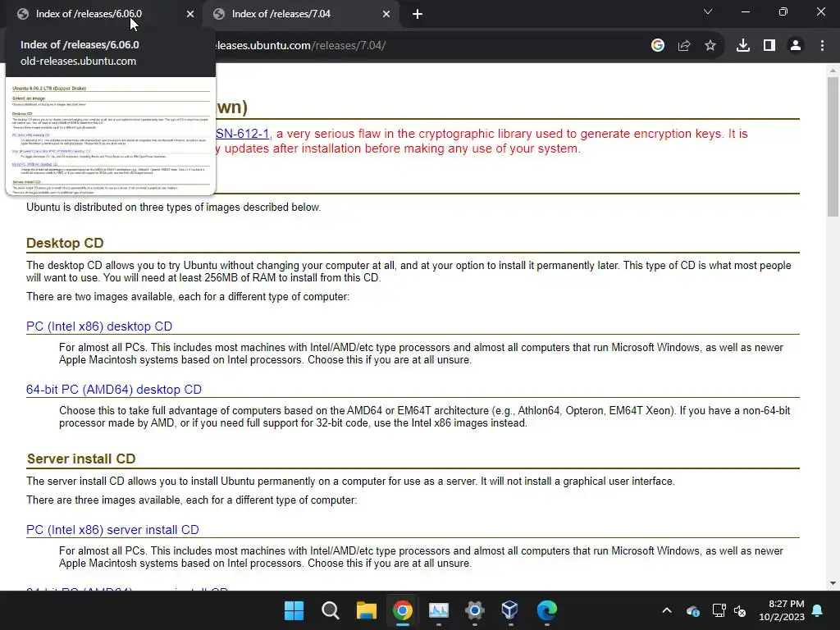Open Chrome downloads
Image resolution: width=840 pixels, height=630 pixels.
(743, 46)
